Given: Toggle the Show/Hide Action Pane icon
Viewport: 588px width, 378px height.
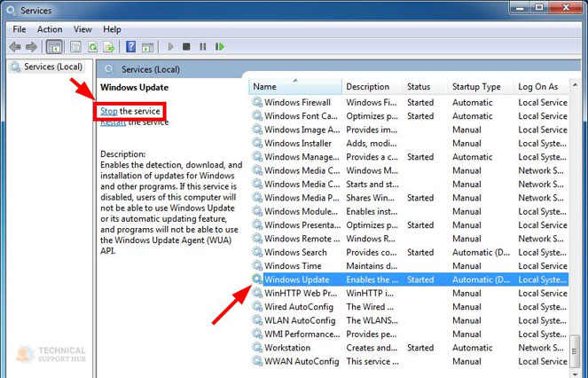Looking at the screenshot, I should 147,47.
